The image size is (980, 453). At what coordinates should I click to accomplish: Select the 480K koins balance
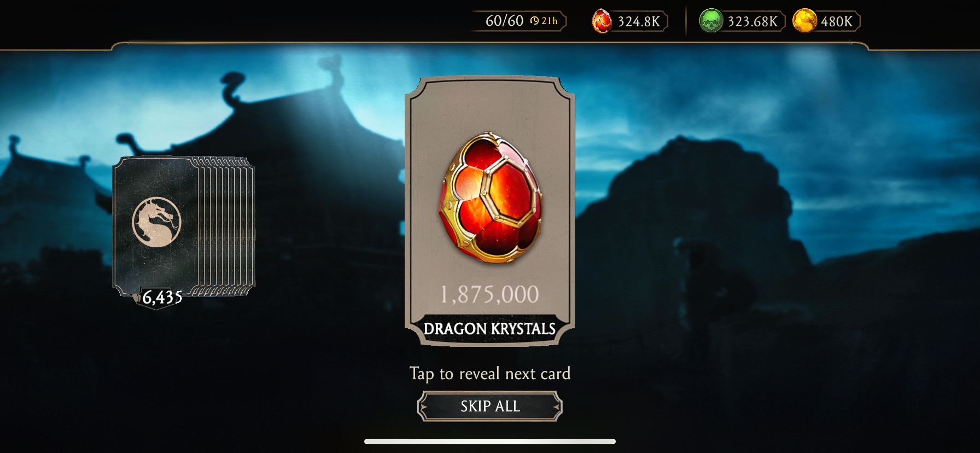point(837,21)
